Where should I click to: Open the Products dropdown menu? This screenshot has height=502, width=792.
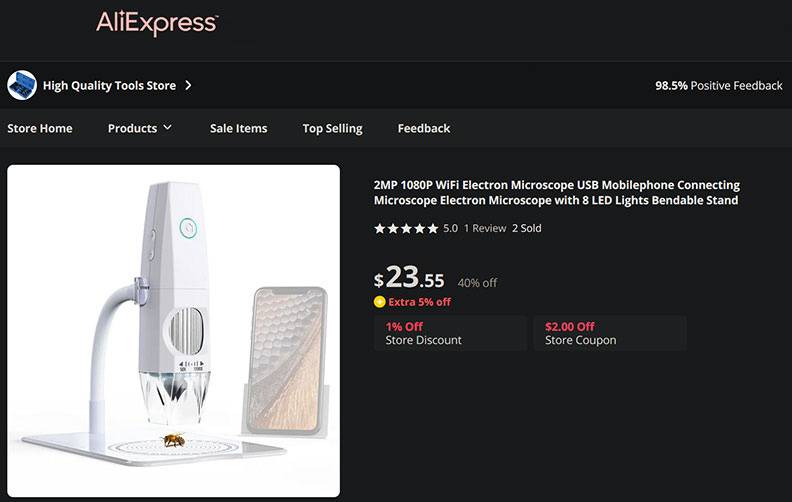(x=140, y=128)
